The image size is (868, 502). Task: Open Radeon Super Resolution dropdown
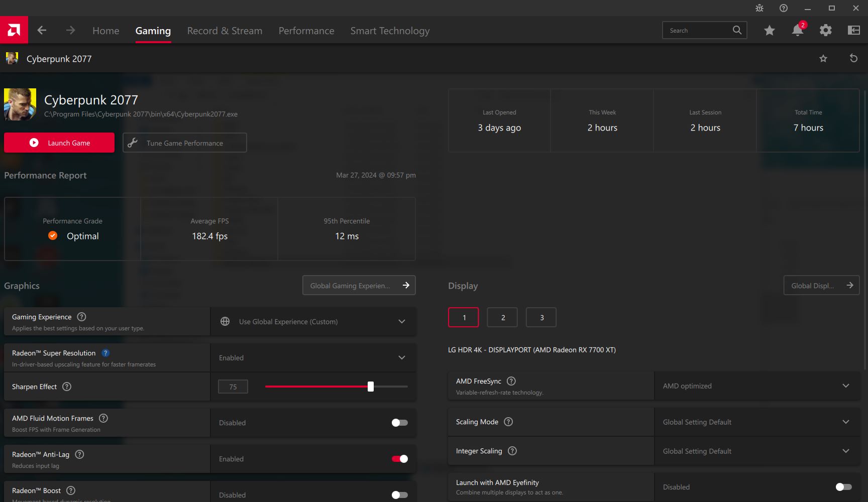click(x=313, y=357)
